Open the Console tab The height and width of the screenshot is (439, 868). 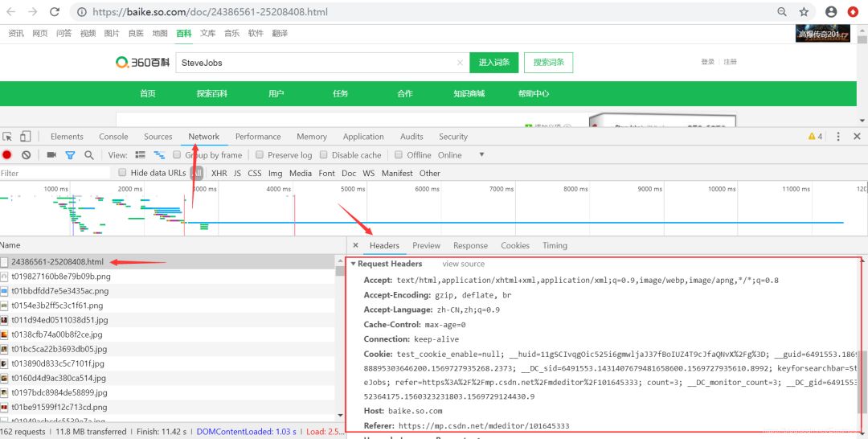click(x=113, y=137)
